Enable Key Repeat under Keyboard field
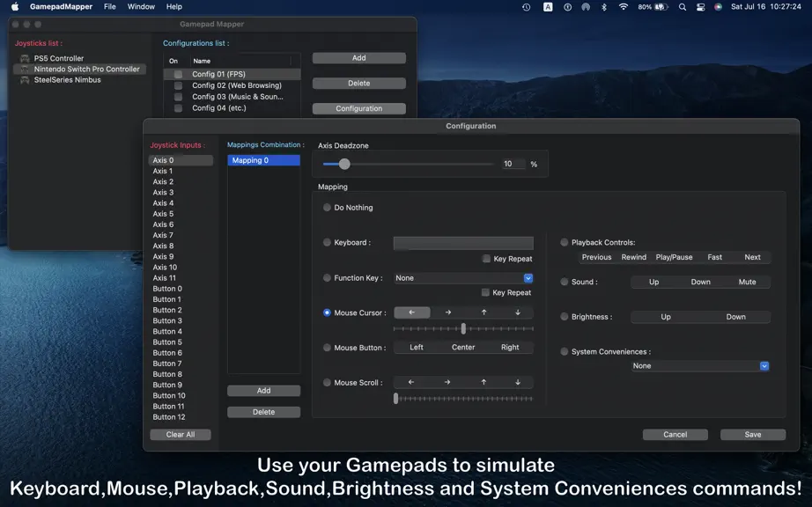Viewport: 812px width, 507px height. click(486, 259)
